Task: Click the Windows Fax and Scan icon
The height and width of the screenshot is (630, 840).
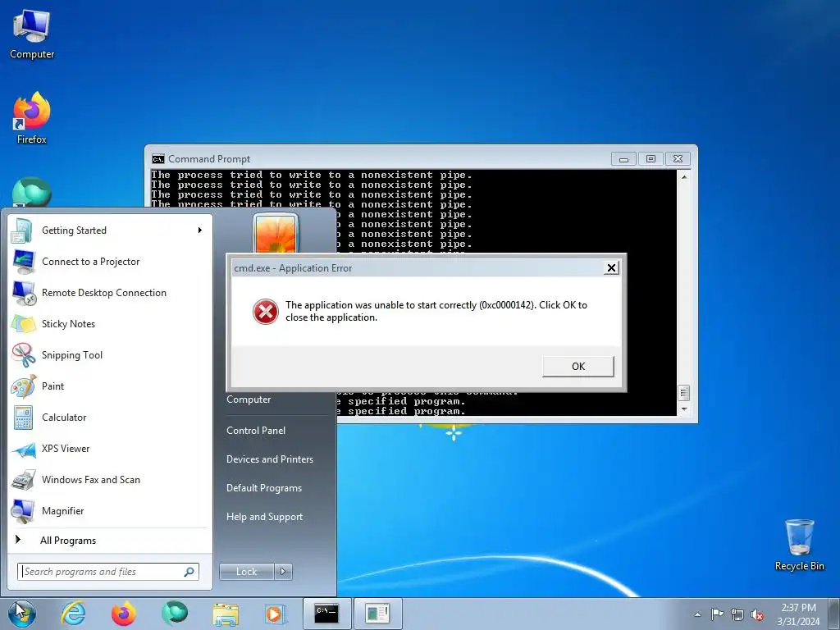Action: tap(24, 479)
